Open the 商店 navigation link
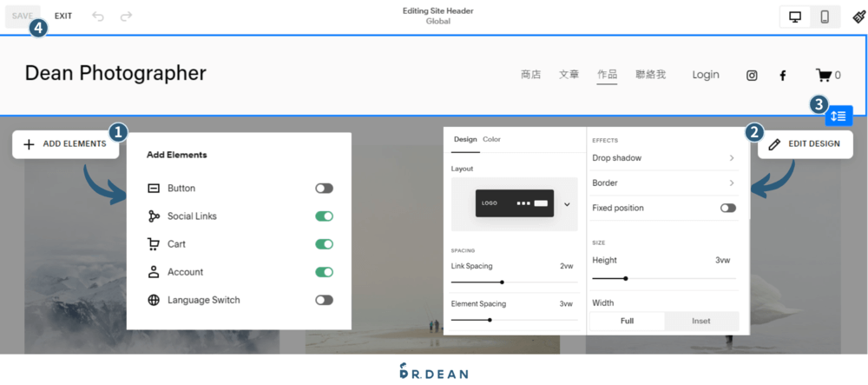868x385 pixels. click(531, 75)
